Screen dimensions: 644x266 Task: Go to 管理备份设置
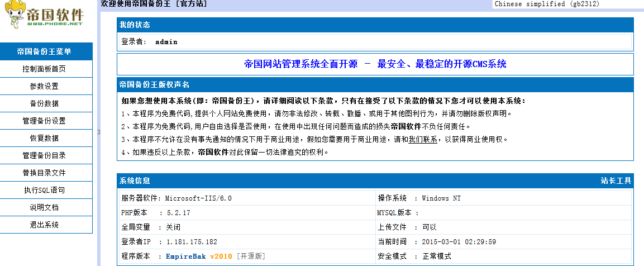[x=44, y=121]
